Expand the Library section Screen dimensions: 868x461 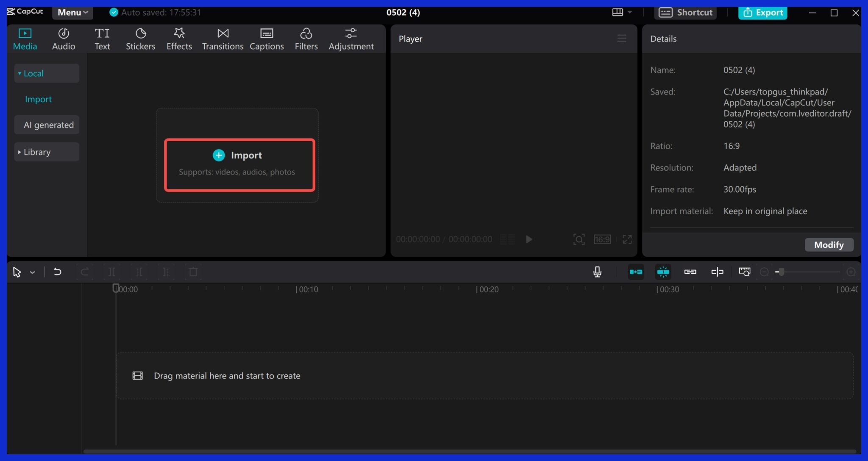click(47, 152)
